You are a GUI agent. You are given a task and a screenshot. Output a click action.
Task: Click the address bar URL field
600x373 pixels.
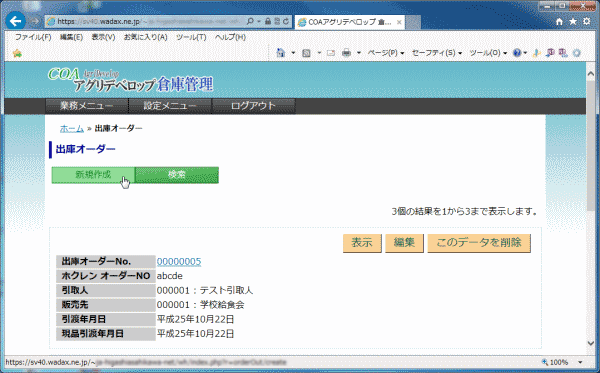147,21
